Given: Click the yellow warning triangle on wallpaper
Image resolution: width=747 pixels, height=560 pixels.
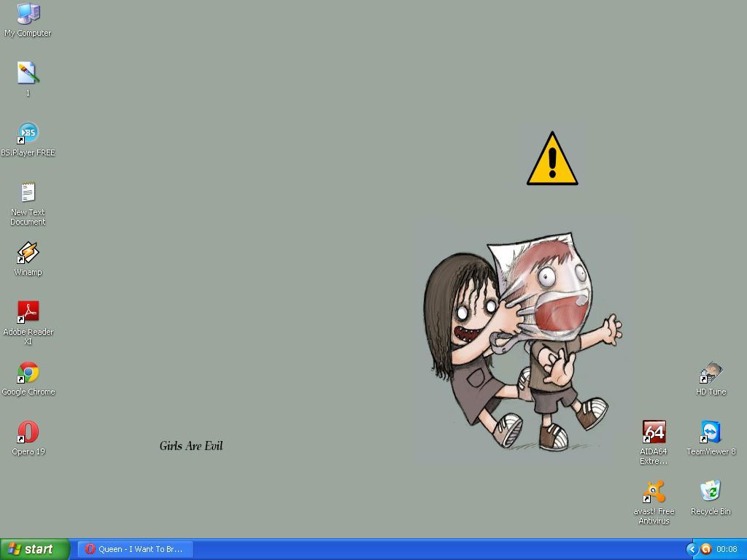Looking at the screenshot, I should click(552, 160).
